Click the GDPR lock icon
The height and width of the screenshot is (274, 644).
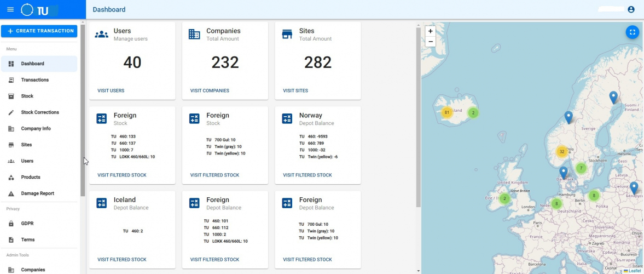pyautogui.click(x=11, y=224)
